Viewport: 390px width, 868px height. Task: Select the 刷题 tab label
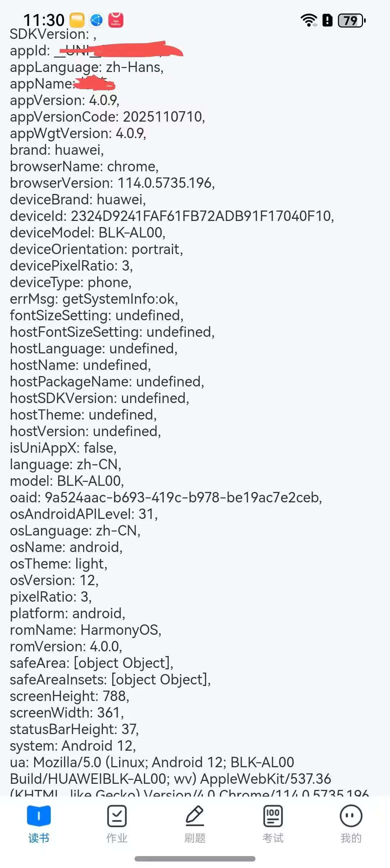(x=195, y=838)
